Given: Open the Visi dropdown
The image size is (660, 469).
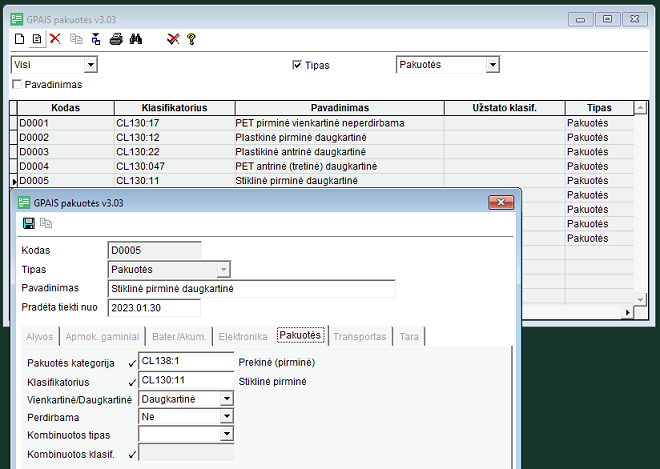Looking at the screenshot, I should pos(90,65).
